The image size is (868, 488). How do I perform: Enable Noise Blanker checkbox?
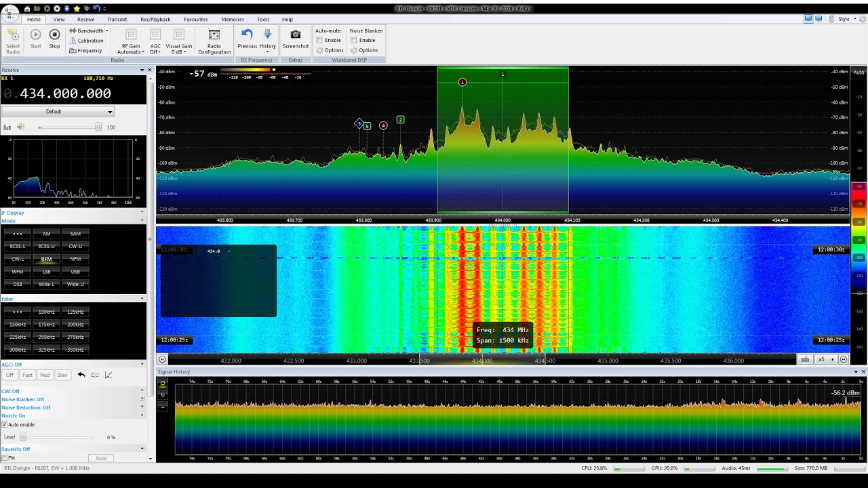pos(354,40)
